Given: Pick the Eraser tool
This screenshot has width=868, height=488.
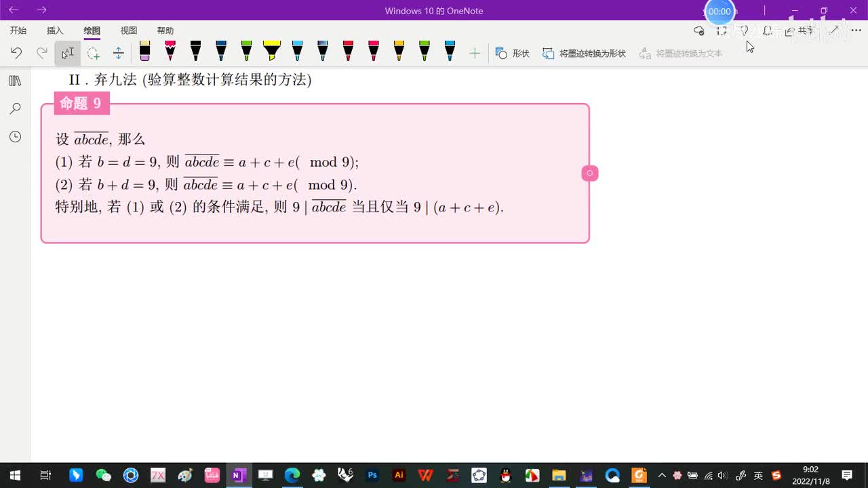Looking at the screenshot, I should point(144,51).
